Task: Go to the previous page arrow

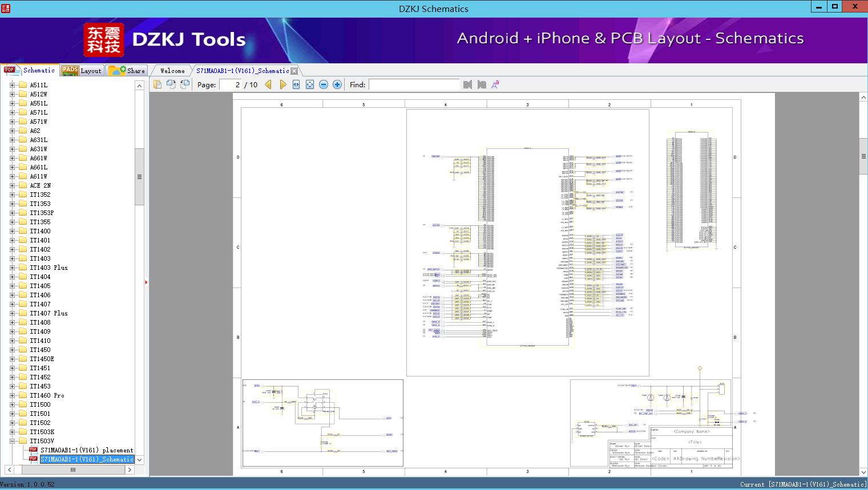Action: point(268,84)
